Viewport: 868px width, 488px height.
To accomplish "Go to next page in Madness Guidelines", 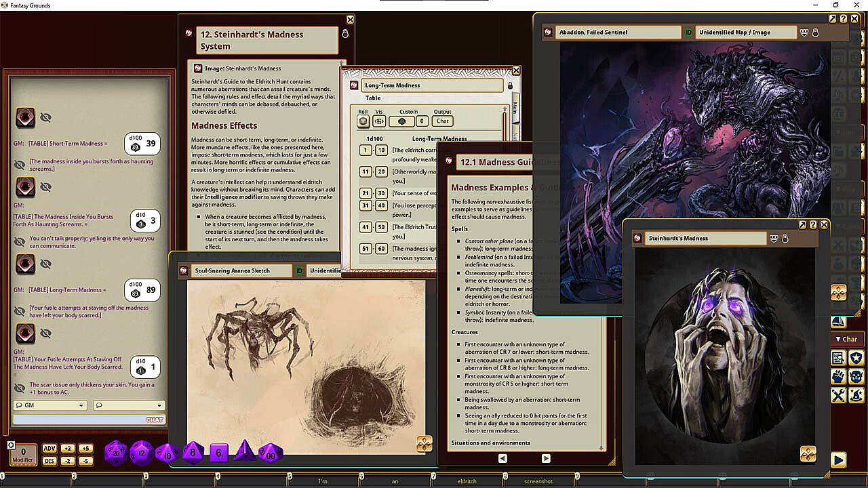I will (546, 458).
